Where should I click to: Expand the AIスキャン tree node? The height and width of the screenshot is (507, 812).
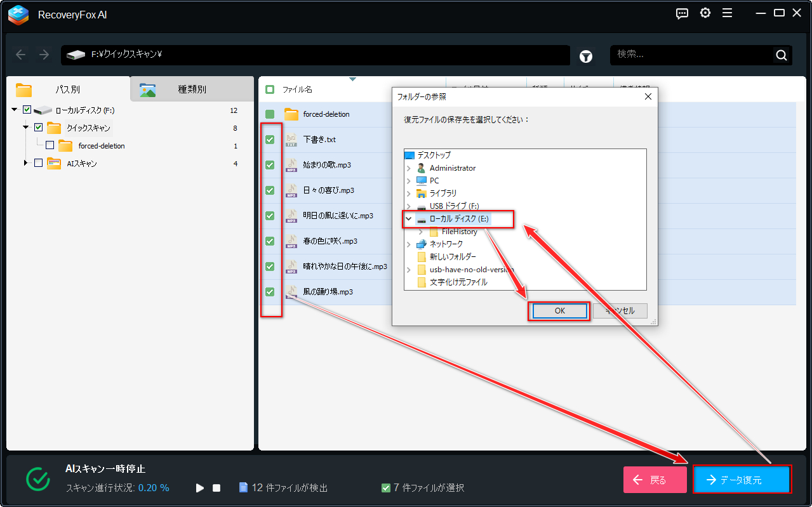(26, 163)
